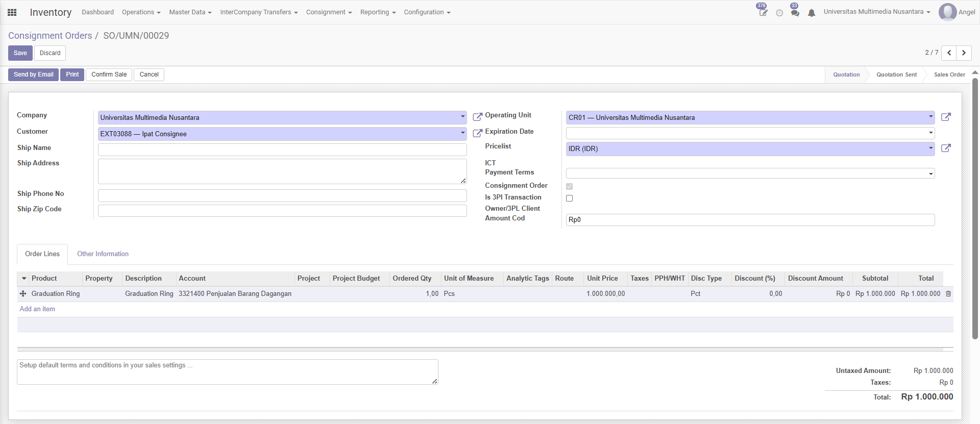Screen dimensions: 980x424
Task: Open external link for Operating Unit
Action: click(945, 117)
